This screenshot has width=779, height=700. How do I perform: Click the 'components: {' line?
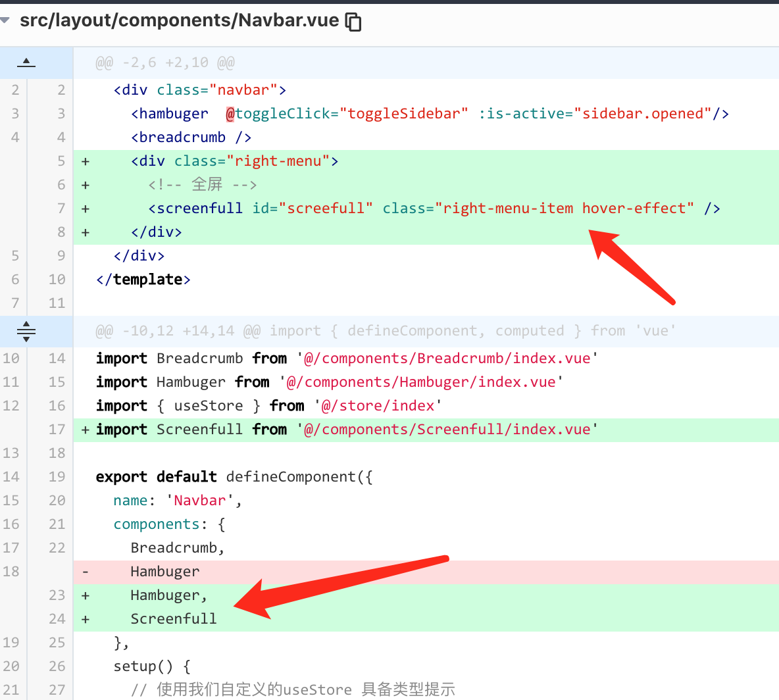tap(169, 524)
